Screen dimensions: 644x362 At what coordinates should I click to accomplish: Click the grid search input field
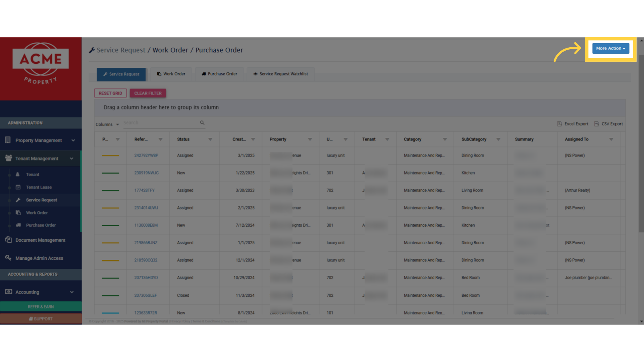[x=160, y=123]
